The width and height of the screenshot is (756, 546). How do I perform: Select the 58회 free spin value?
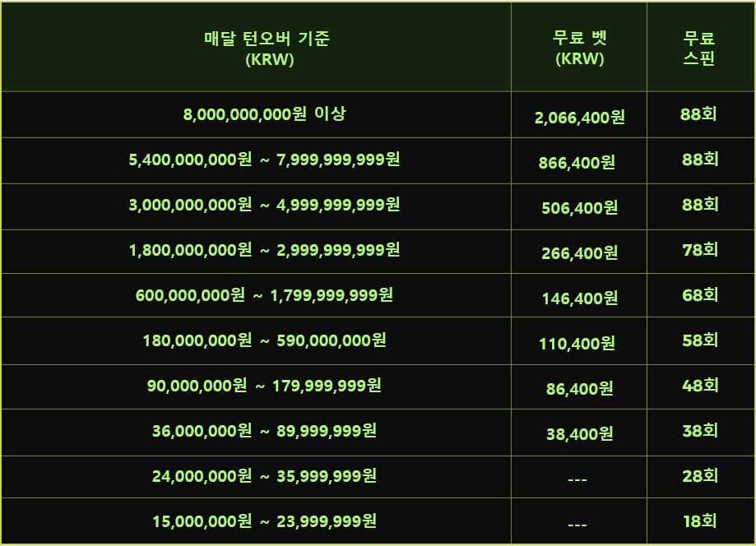[700, 340]
